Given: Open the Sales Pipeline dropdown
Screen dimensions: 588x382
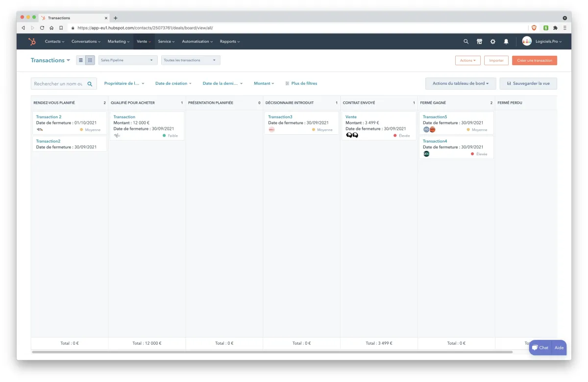Looking at the screenshot, I should tap(128, 60).
